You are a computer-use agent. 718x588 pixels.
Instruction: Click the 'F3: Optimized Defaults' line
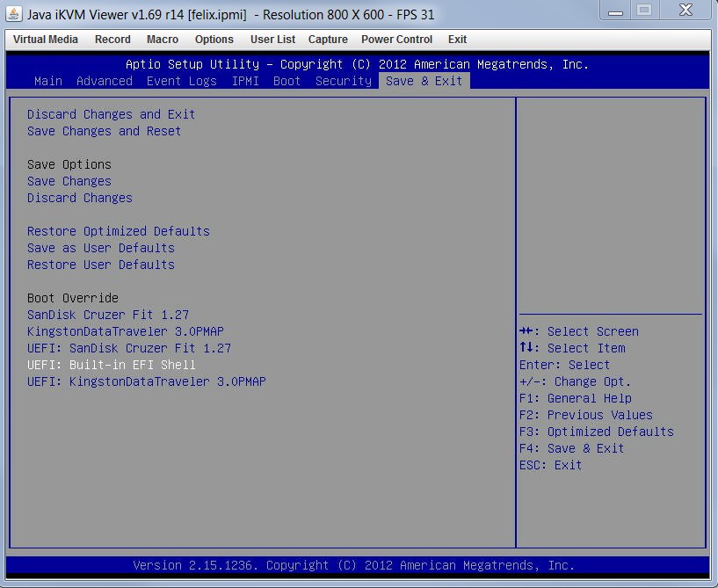click(597, 432)
